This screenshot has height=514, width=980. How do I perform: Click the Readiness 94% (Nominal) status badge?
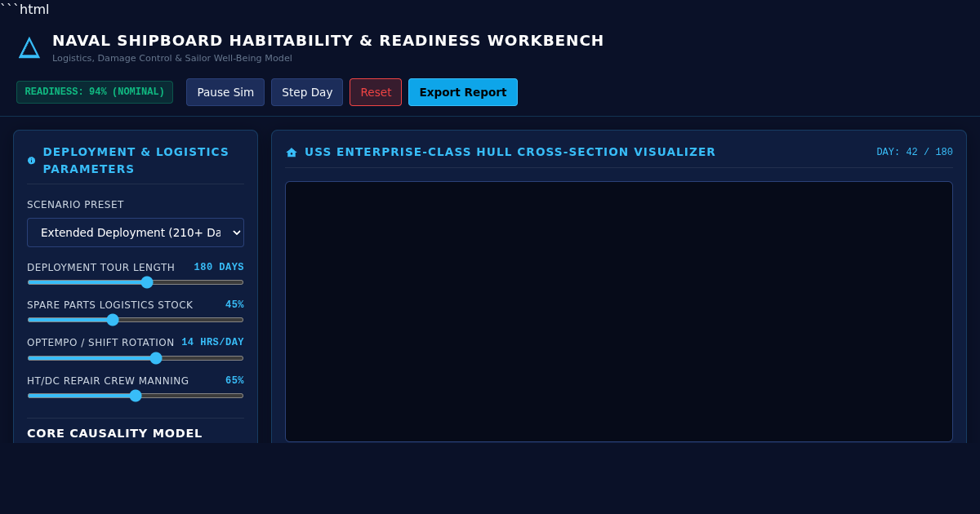pyautogui.click(x=95, y=92)
